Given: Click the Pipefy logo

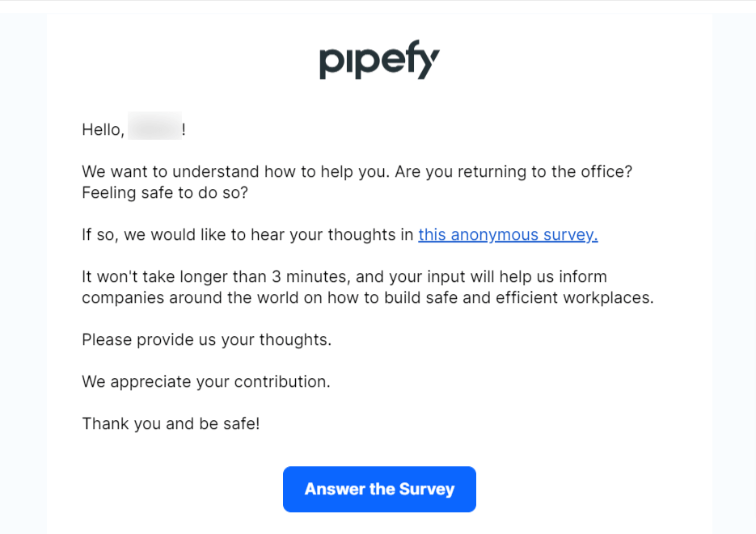Looking at the screenshot, I should [379, 61].
